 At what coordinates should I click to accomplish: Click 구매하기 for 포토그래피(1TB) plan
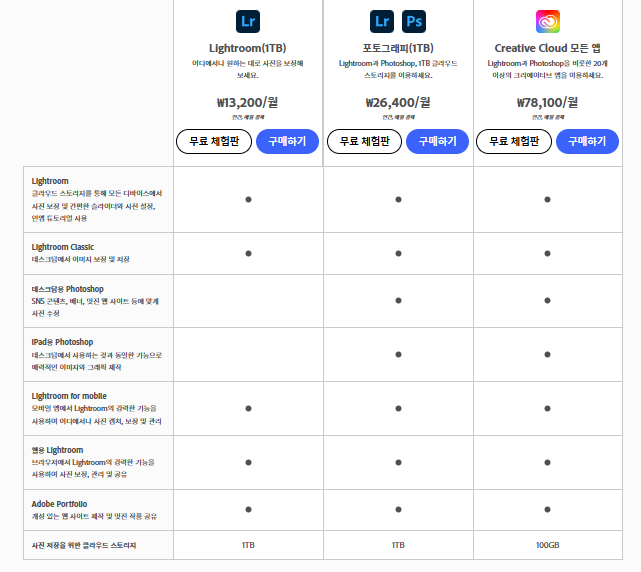pos(437,141)
